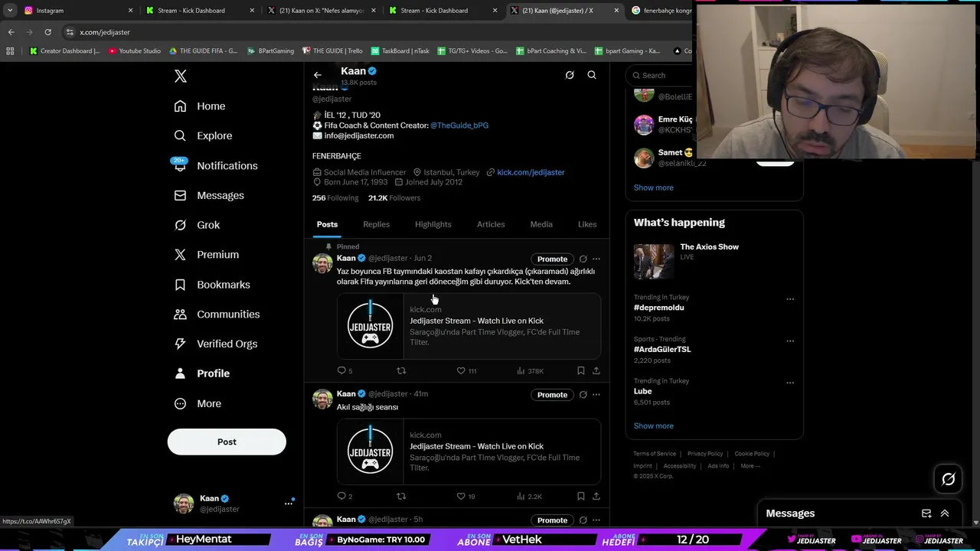Open the More menu in the sidebar

(198, 403)
